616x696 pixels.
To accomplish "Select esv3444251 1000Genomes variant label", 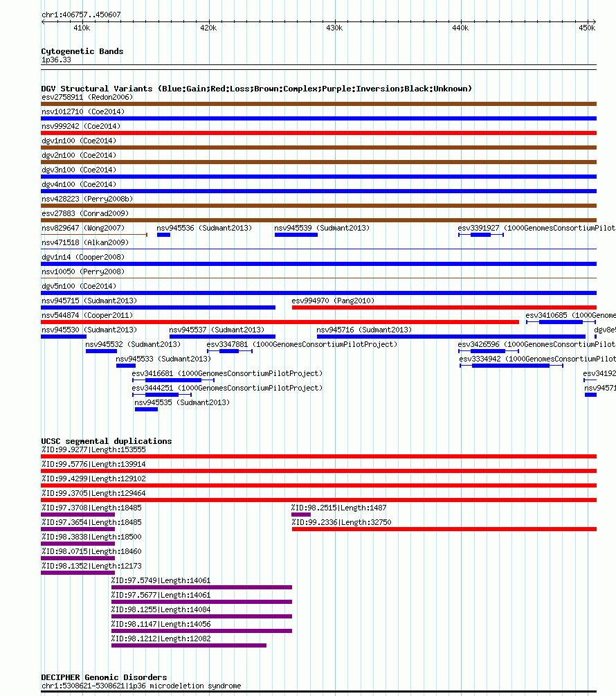I will point(227,389).
